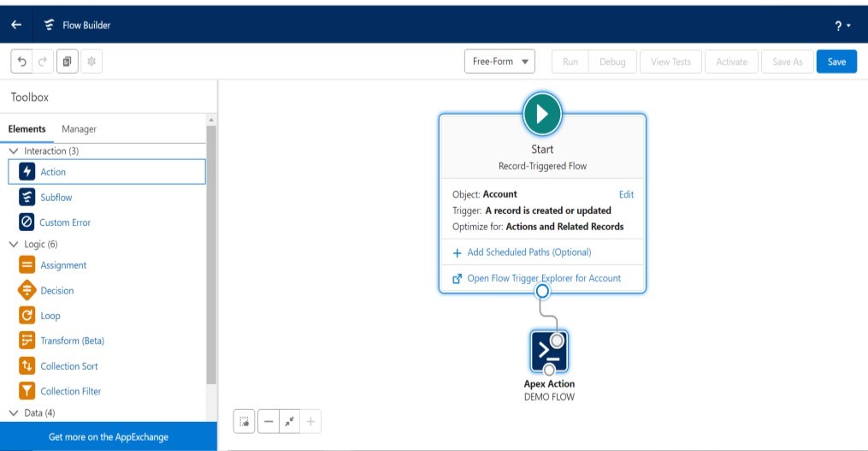868x451 pixels.
Task: Click the Debug button
Action: [x=612, y=62]
